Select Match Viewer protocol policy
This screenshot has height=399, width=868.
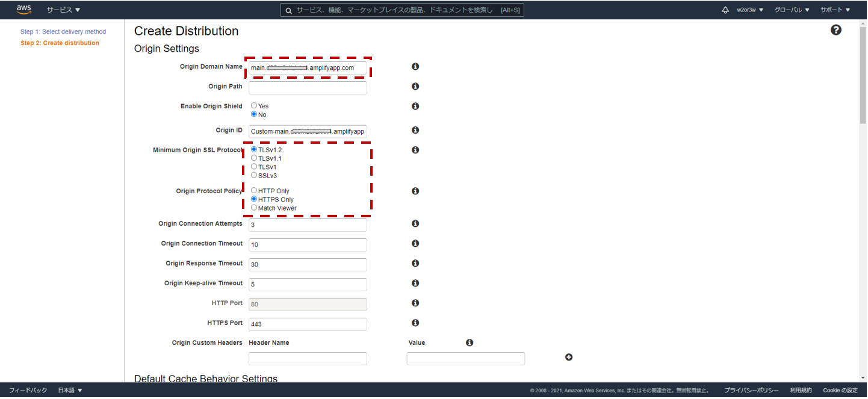[x=254, y=208]
